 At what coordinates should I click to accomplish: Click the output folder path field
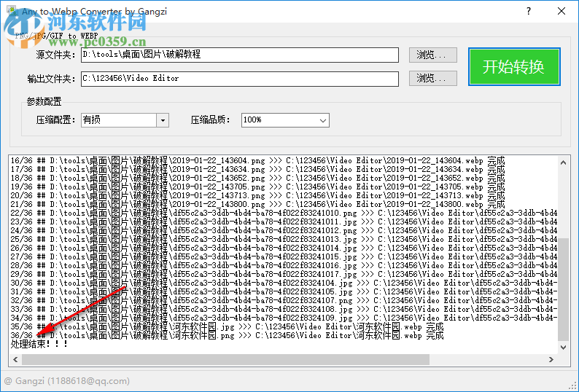click(240, 79)
